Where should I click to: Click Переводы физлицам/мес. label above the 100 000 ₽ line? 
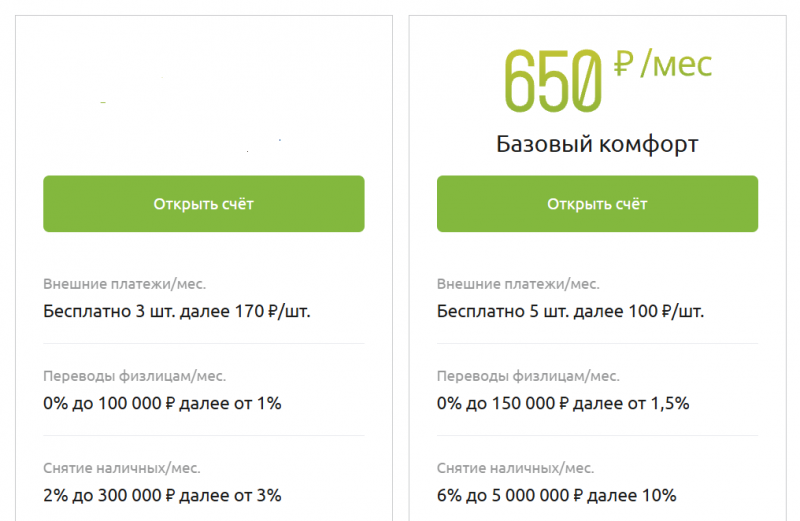point(135,376)
